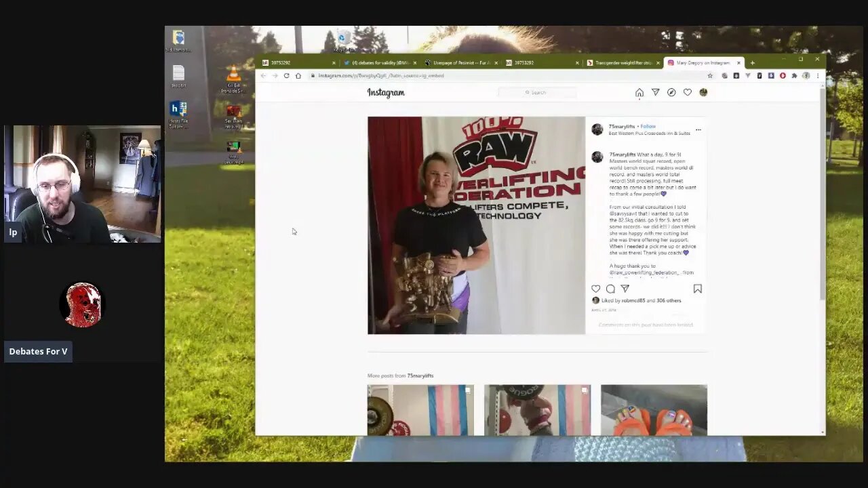Viewport: 868px width, 488px height.
Task: Open a new browser tab
Action: pos(752,63)
